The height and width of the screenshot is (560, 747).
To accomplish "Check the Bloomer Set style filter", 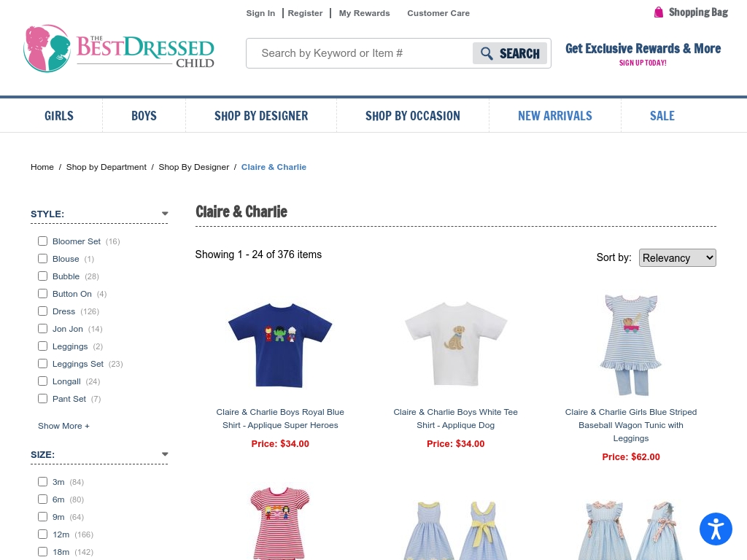I will click(x=43, y=241).
